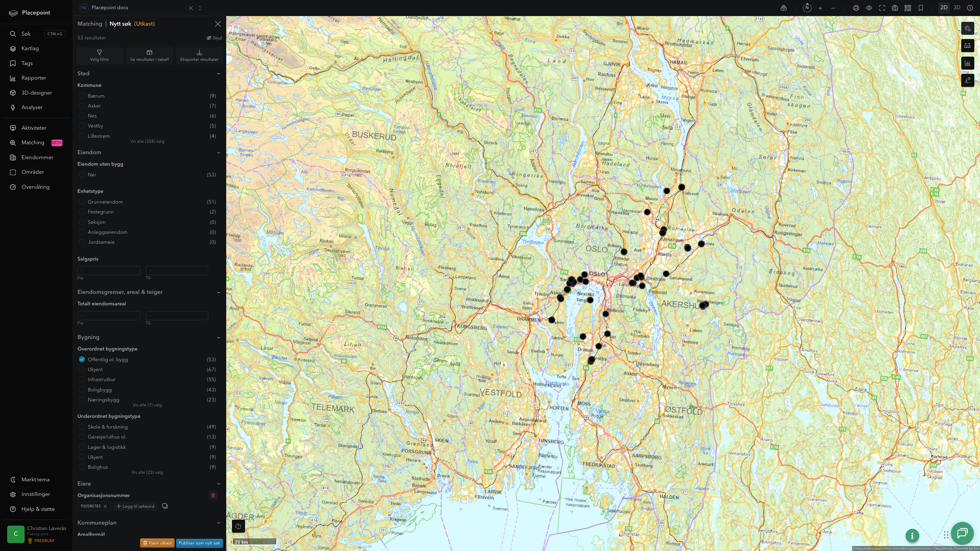Viewport: 980px width, 551px height.
Task: Collapse the Eiere section
Action: coord(219,484)
